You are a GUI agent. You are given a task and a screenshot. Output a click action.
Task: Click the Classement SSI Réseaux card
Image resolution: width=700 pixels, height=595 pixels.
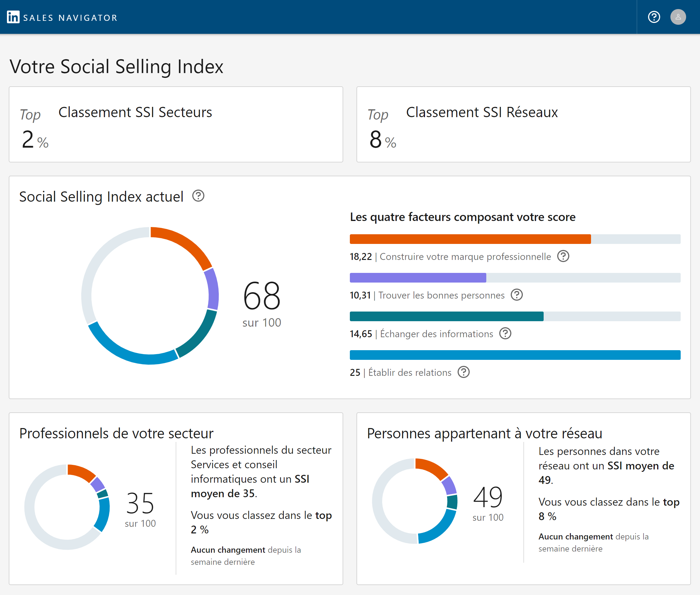point(523,124)
